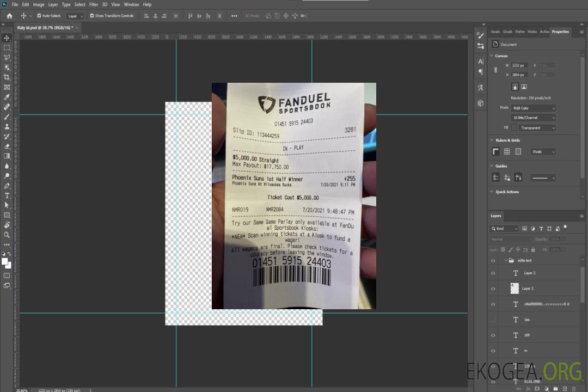Hide Layer 3 using its eye icon
The image size is (588, 392).
click(493, 289)
